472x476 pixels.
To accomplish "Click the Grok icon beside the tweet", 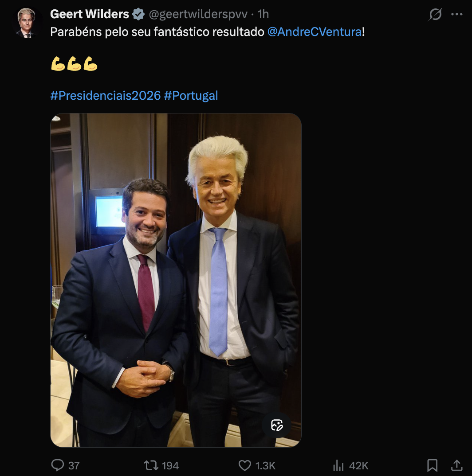I will [435, 15].
